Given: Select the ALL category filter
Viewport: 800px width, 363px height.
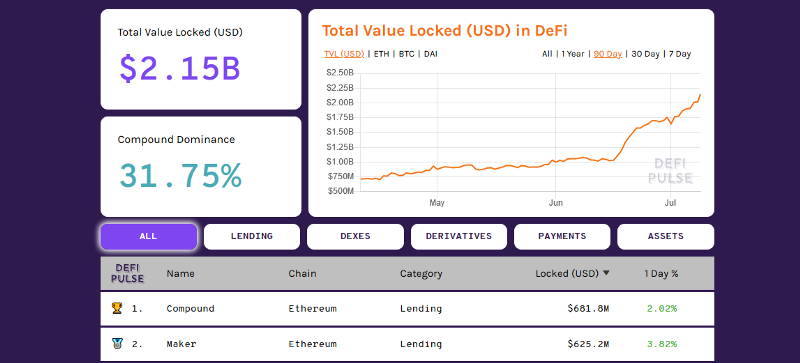Looking at the screenshot, I should tap(148, 236).
